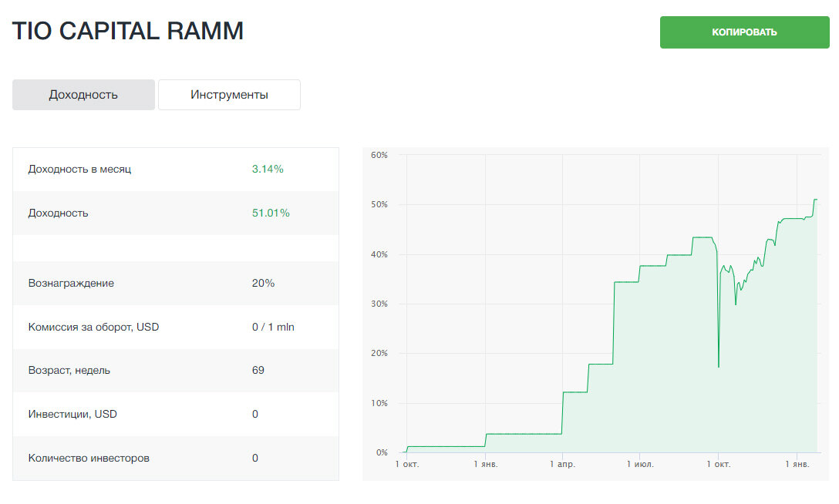The width and height of the screenshot is (839, 504).
Task: Click the 1 апр. x-axis label
Action: coord(562,465)
